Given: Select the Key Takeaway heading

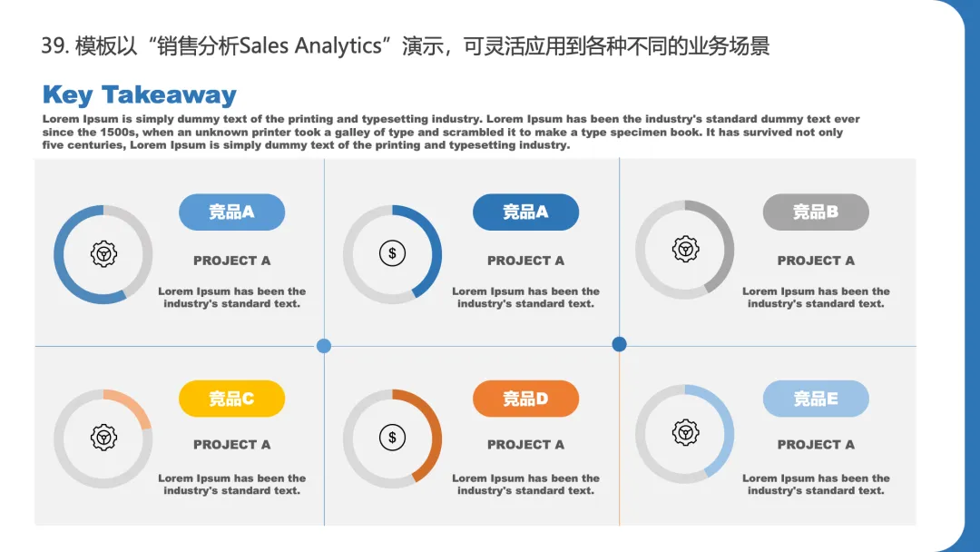Looking at the screenshot, I should [140, 95].
